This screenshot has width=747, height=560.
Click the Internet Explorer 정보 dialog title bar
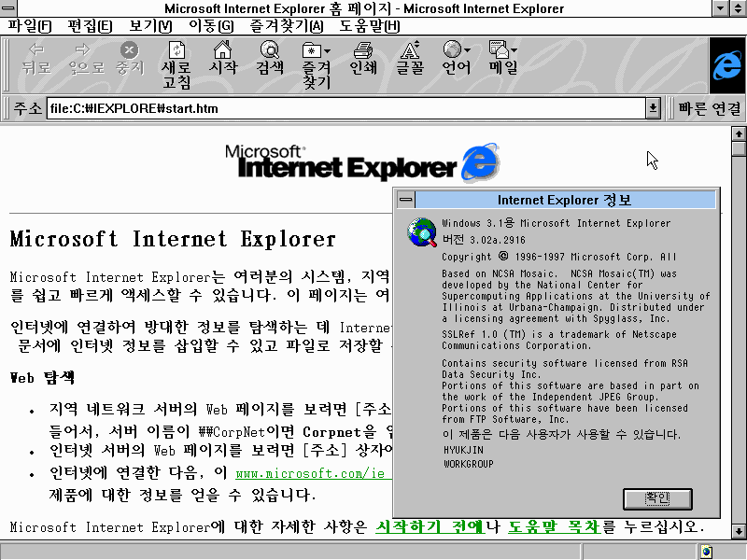click(565, 200)
